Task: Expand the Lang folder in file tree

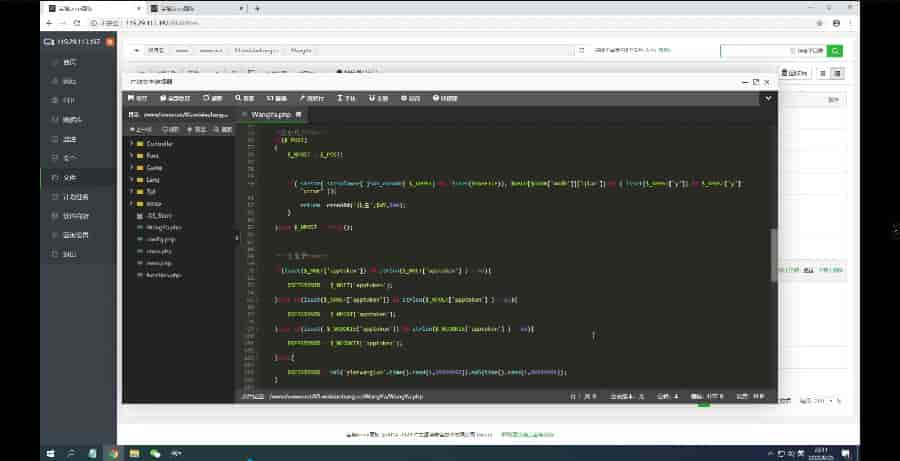Action: (131, 180)
